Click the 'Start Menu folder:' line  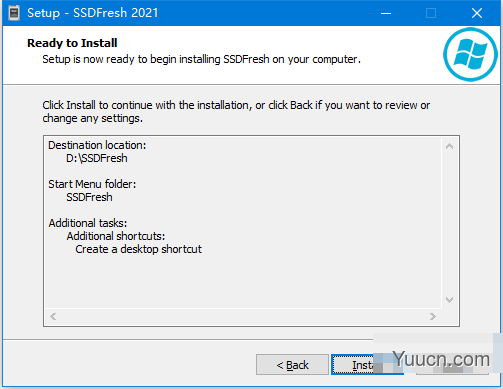point(92,184)
